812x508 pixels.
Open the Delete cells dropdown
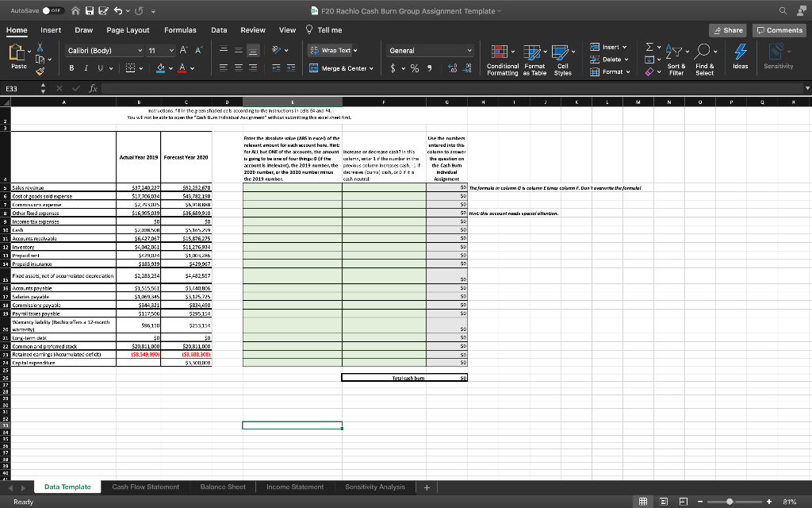click(609, 59)
